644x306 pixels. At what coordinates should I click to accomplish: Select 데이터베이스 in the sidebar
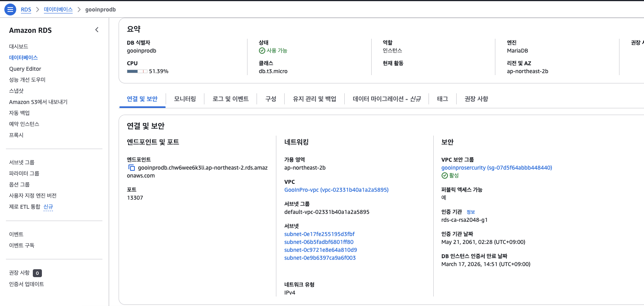coord(23,58)
